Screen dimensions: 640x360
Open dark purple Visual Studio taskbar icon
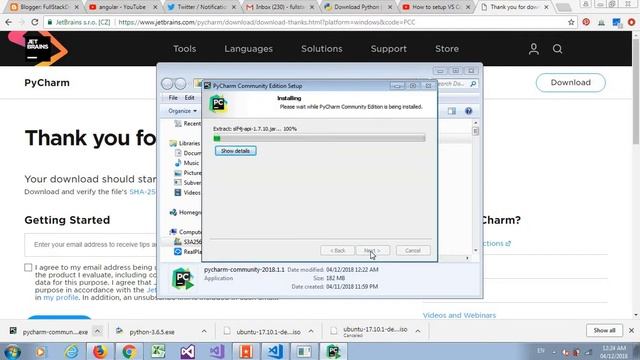pyautogui.click(x=187, y=351)
